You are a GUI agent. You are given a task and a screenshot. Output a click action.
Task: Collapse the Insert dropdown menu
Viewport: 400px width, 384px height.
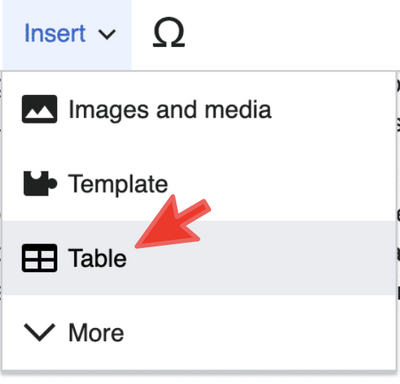click(x=67, y=35)
